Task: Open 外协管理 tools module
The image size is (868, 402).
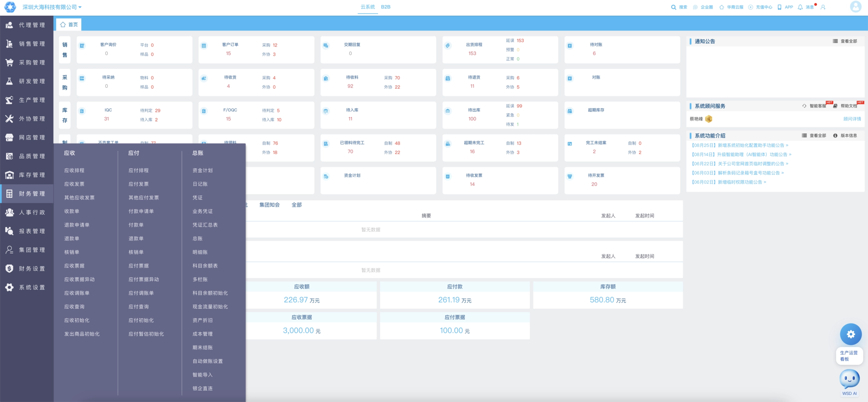Action: click(27, 119)
